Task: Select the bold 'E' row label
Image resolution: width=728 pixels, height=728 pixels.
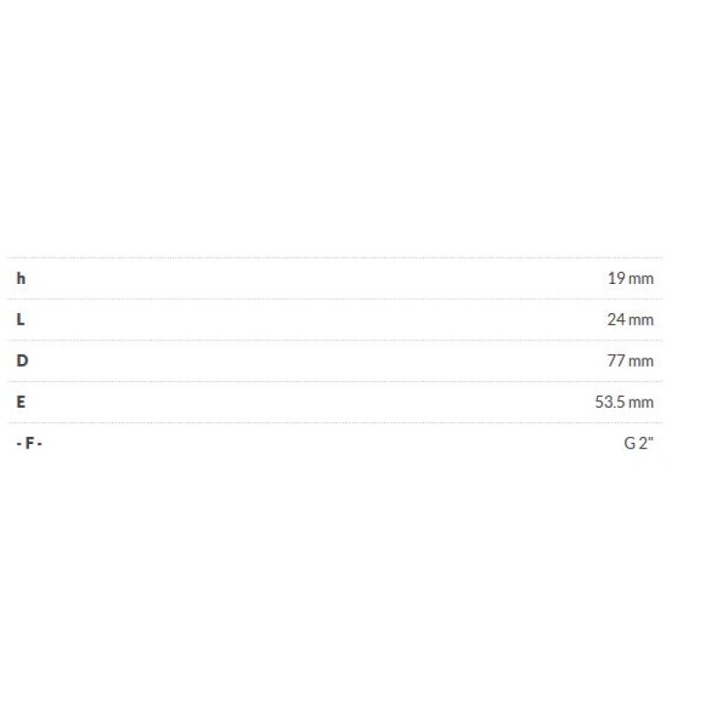Action: (x=21, y=401)
